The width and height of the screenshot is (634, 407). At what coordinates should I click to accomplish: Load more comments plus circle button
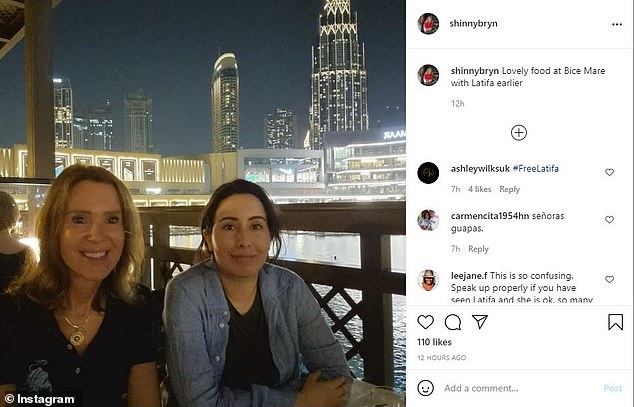519,133
